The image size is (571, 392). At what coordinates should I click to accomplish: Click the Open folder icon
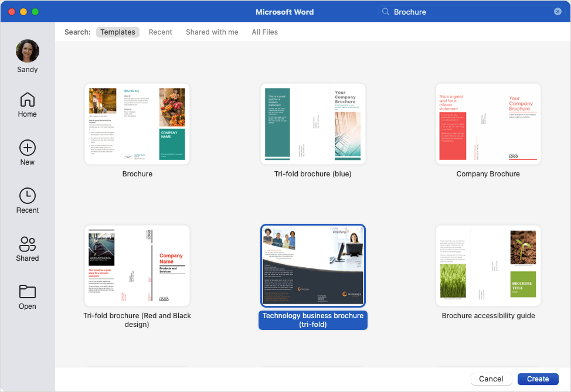coord(27,292)
